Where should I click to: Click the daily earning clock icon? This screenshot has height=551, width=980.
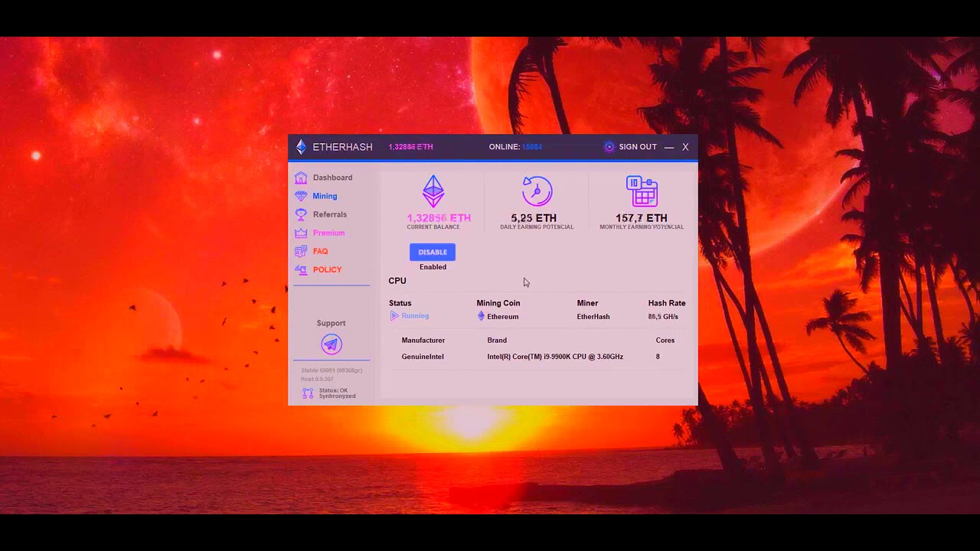coord(537,191)
